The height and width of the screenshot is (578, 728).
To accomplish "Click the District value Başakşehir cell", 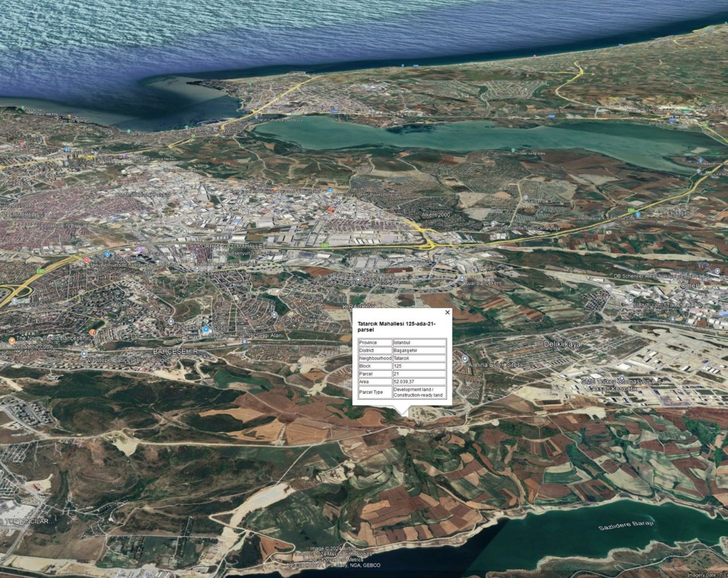I will point(419,351).
